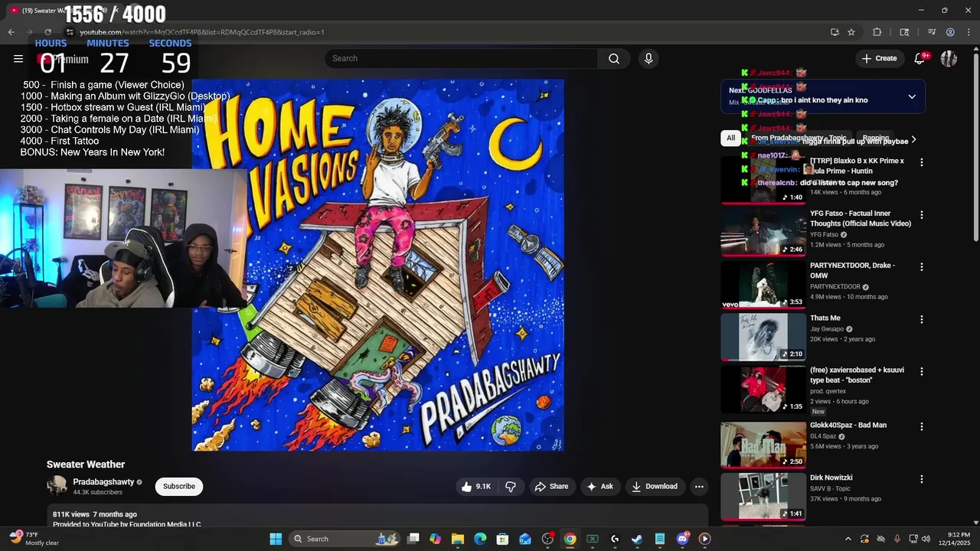The image size is (980, 551).
Task: Open Chrome profile icon
Action: [x=950, y=32]
